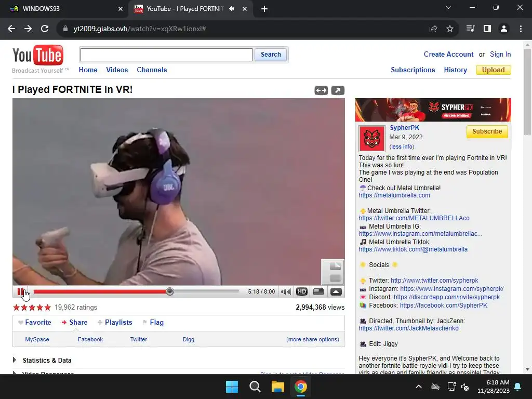
Task: Click the SypherPK channel banner
Action: 433,110
